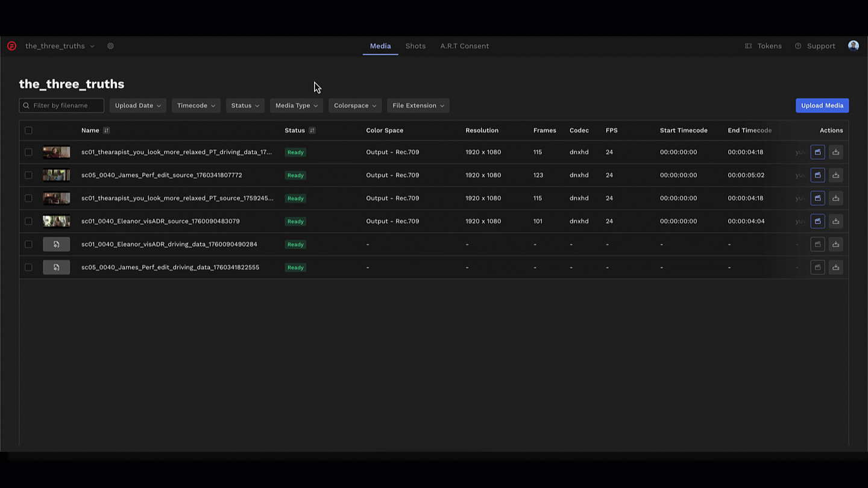868x488 pixels.
Task: Open project settings gear icon
Action: 110,46
